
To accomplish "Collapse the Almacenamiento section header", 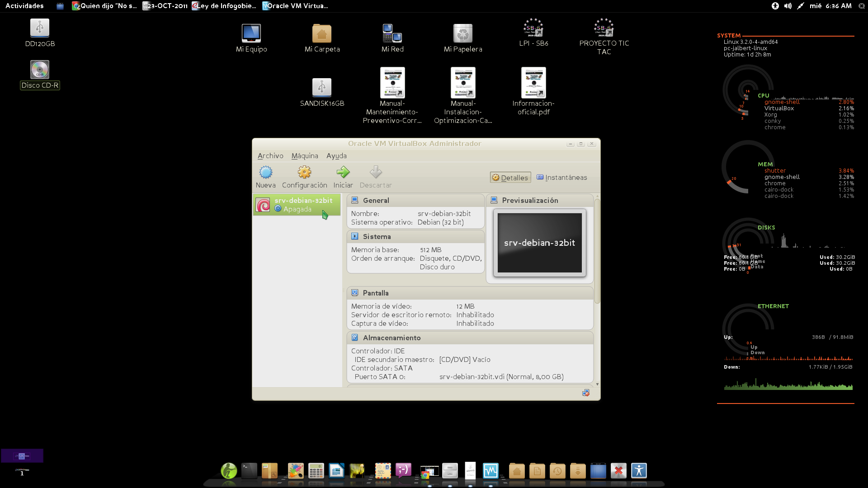I will (392, 338).
